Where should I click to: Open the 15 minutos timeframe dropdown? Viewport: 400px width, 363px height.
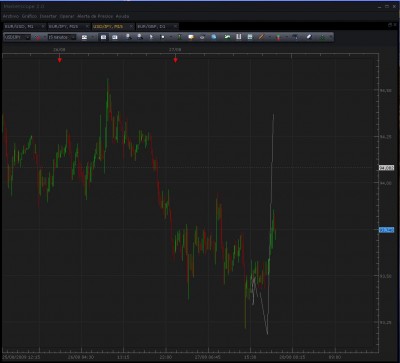[x=61, y=37]
